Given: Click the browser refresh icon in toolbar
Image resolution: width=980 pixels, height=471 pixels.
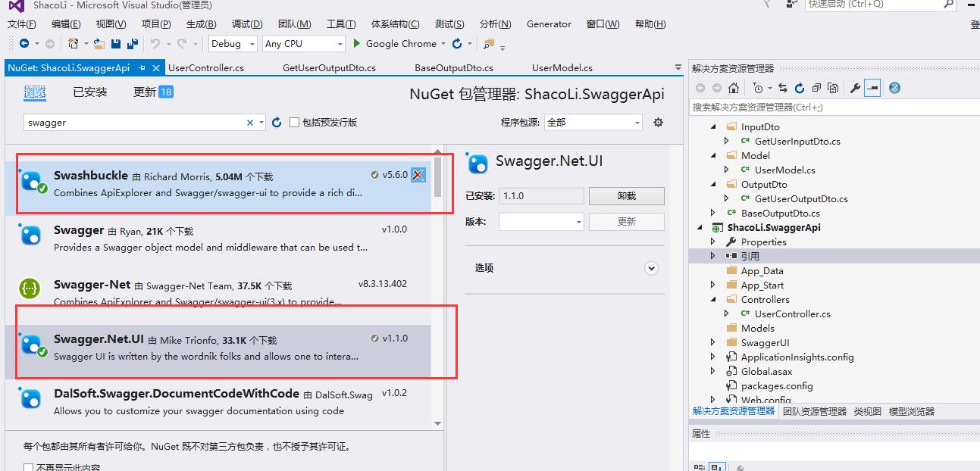Looking at the screenshot, I should point(457,44).
